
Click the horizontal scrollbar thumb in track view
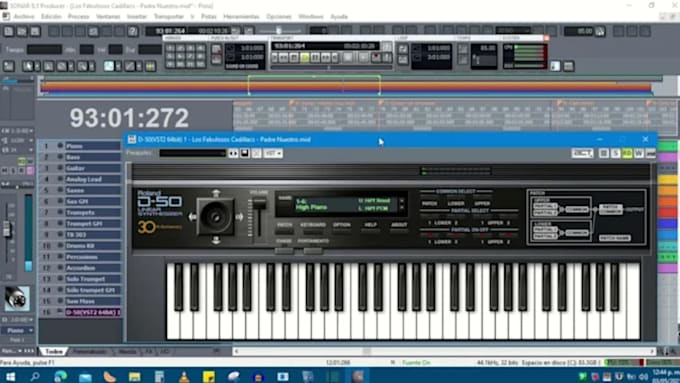pos(367,351)
